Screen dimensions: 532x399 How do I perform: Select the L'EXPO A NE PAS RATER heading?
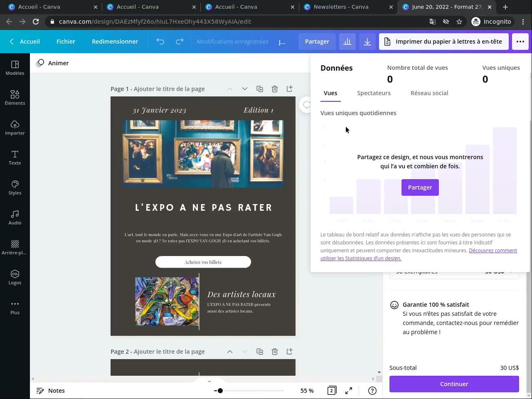(x=203, y=207)
